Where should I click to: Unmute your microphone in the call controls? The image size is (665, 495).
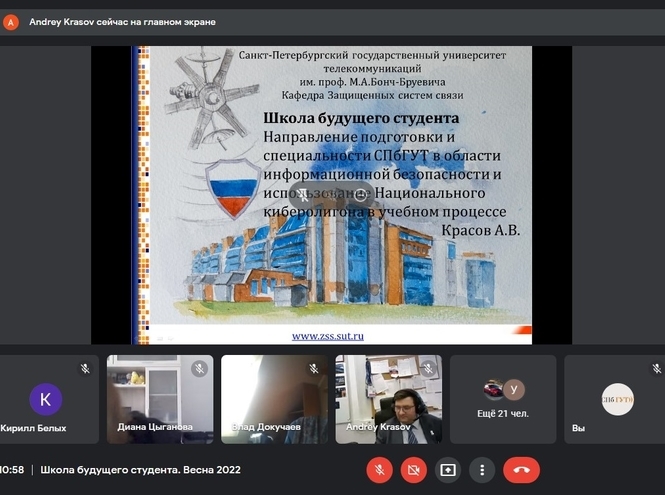pyautogui.click(x=380, y=470)
